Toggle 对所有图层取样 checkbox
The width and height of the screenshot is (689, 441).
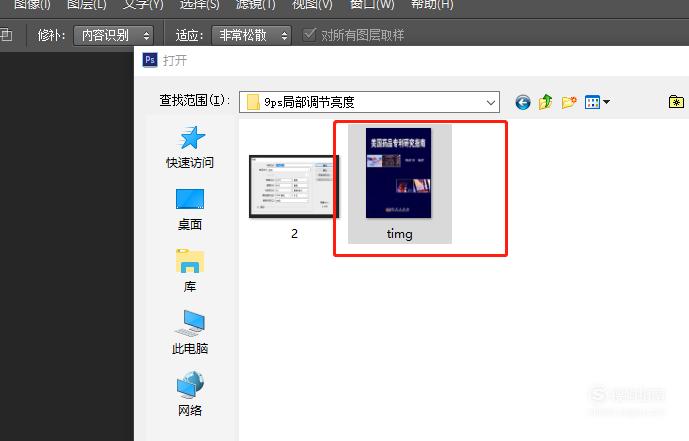(309, 34)
